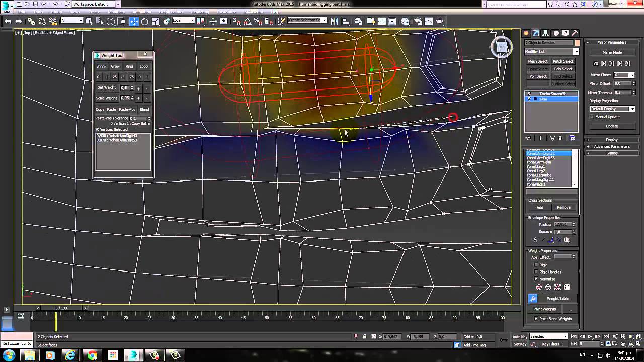
Task: Activate the Pan View hand tool
Action: click(623, 344)
